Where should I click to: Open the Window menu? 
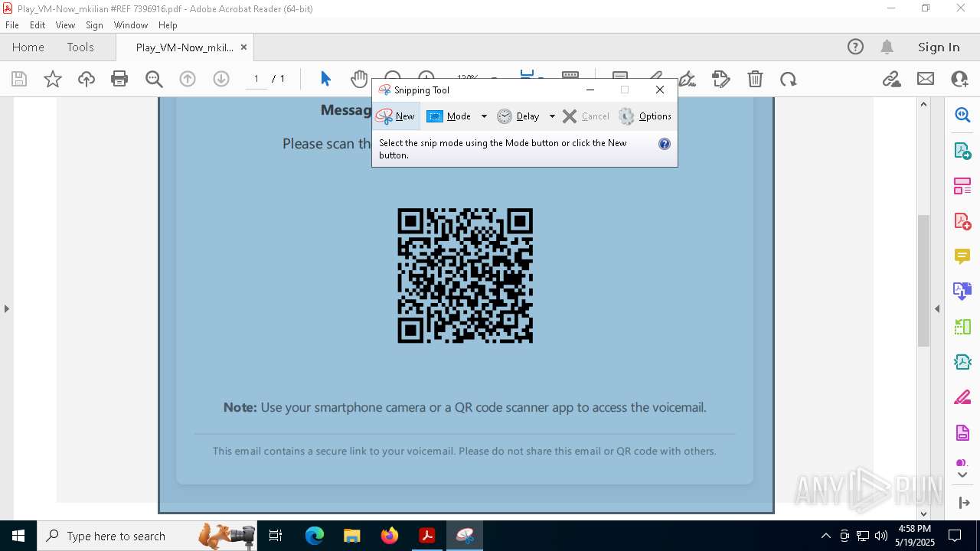coord(131,24)
